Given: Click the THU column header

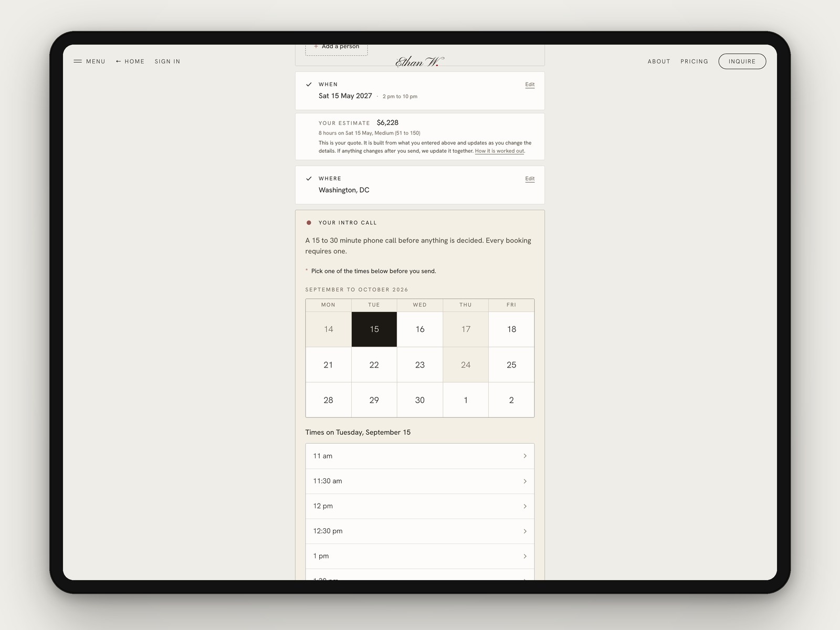Looking at the screenshot, I should [466, 305].
